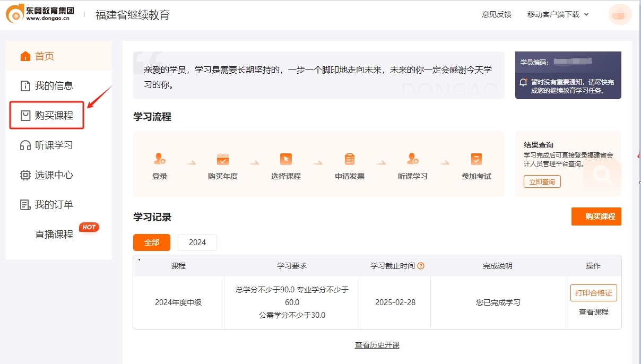Open 意见反馈 at the top bar
This screenshot has height=364, width=641.
click(496, 14)
